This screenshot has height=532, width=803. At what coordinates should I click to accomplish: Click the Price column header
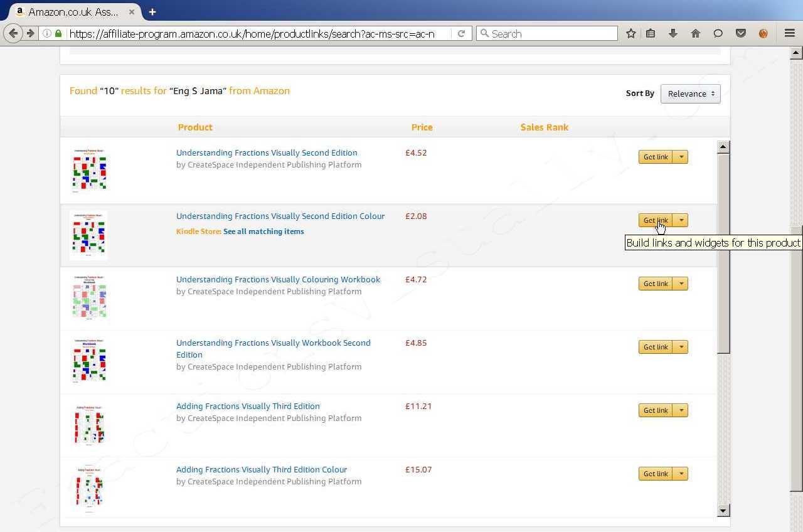tap(422, 127)
